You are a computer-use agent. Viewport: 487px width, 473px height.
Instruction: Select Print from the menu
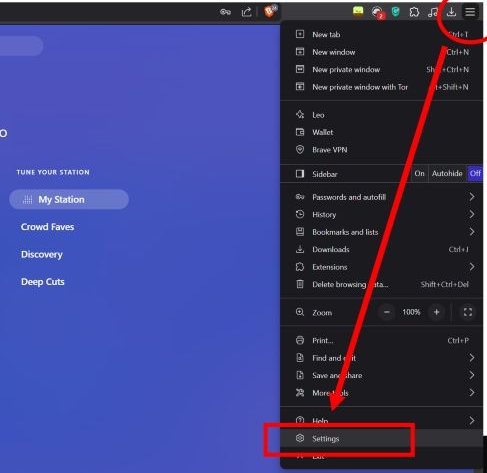[x=381, y=340]
